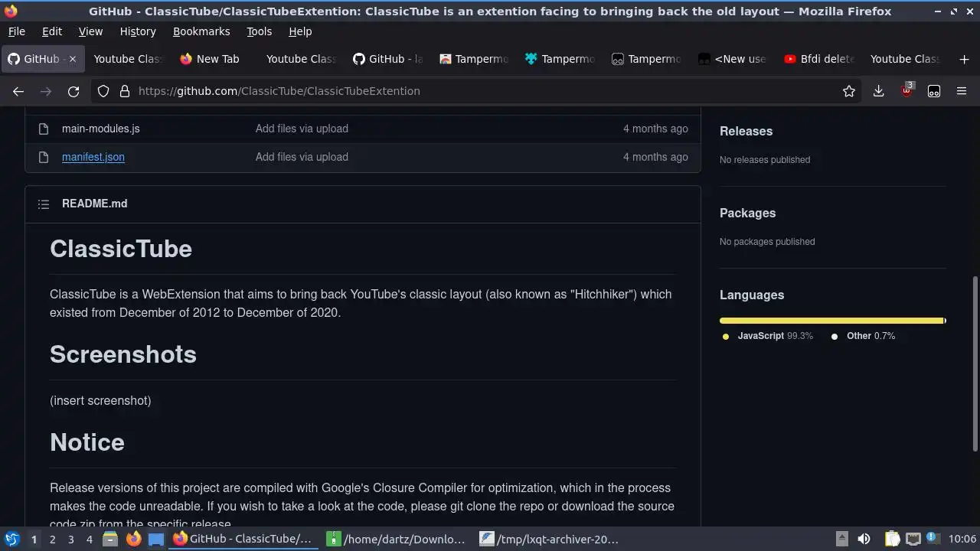Image resolution: width=980 pixels, height=551 pixels.
Task: Open a new tab with plus button
Action: click(964, 59)
